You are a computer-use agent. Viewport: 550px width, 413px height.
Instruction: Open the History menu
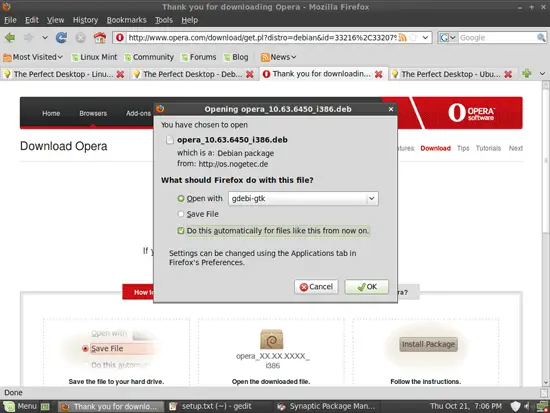(85, 20)
